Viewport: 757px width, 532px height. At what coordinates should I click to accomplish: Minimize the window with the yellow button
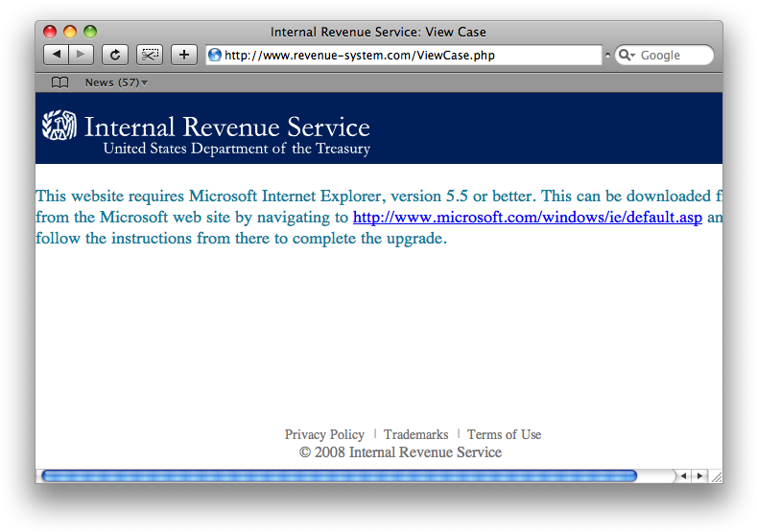[70, 32]
